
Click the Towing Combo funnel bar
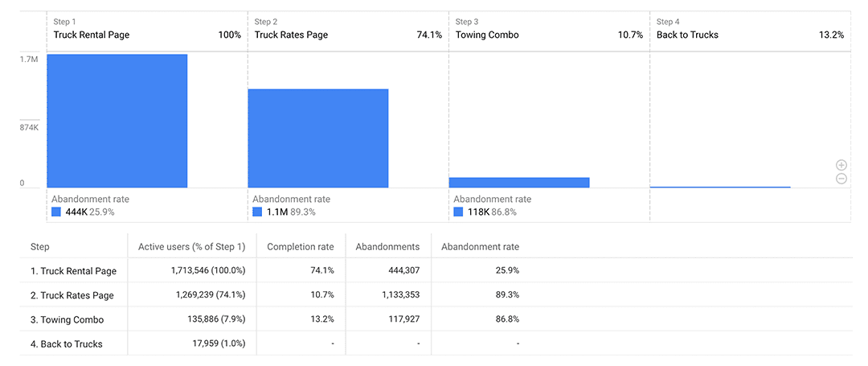[519, 183]
